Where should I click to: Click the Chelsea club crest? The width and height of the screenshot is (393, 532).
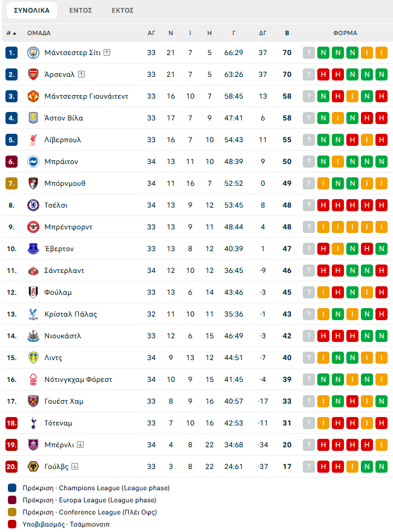pos(33,205)
